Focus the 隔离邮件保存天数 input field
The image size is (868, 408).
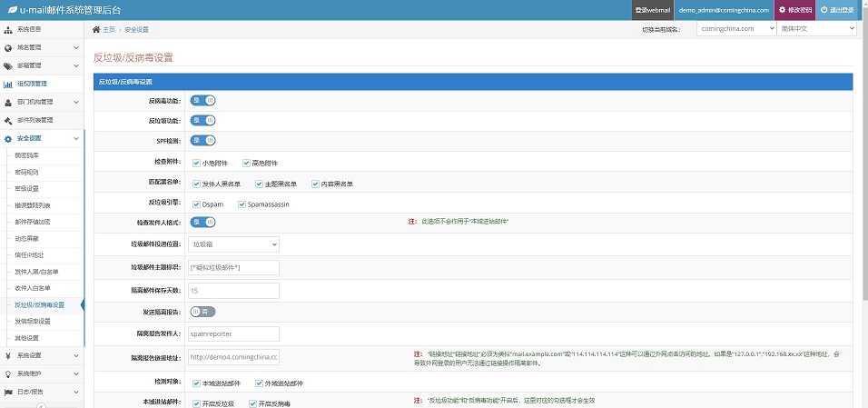click(x=233, y=291)
